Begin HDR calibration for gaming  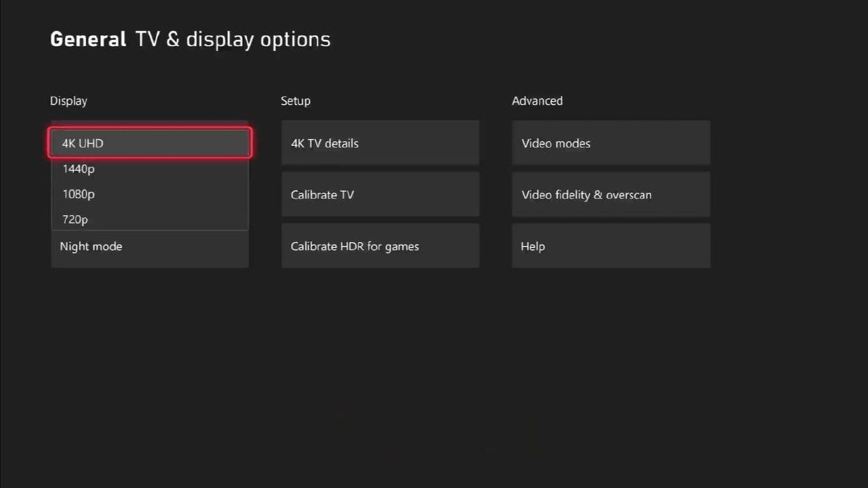coord(380,246)
